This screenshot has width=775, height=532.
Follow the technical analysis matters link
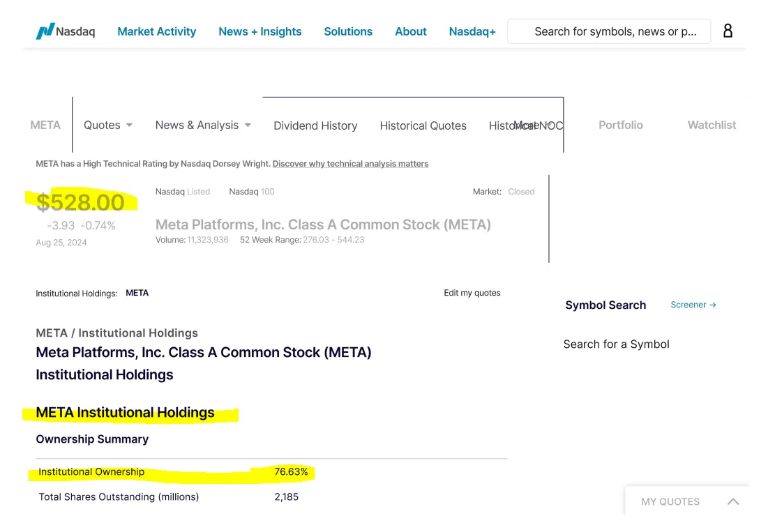coord(350,163)
